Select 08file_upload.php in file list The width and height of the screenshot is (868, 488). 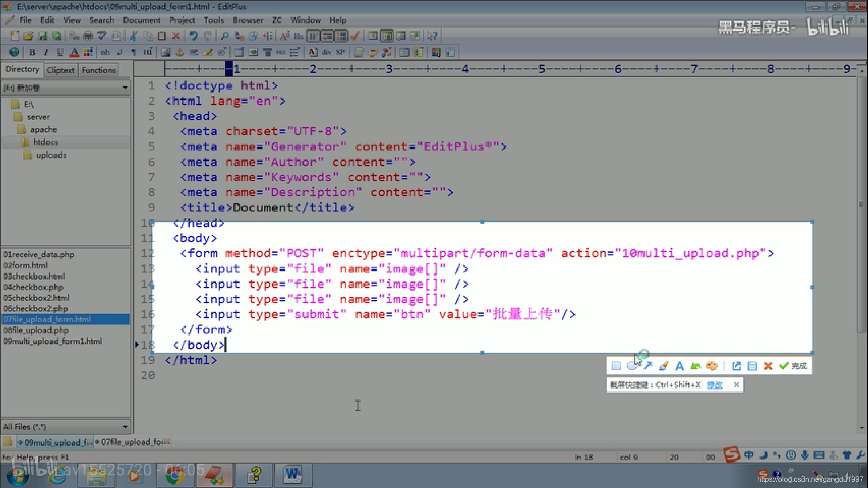coord(36,330)
